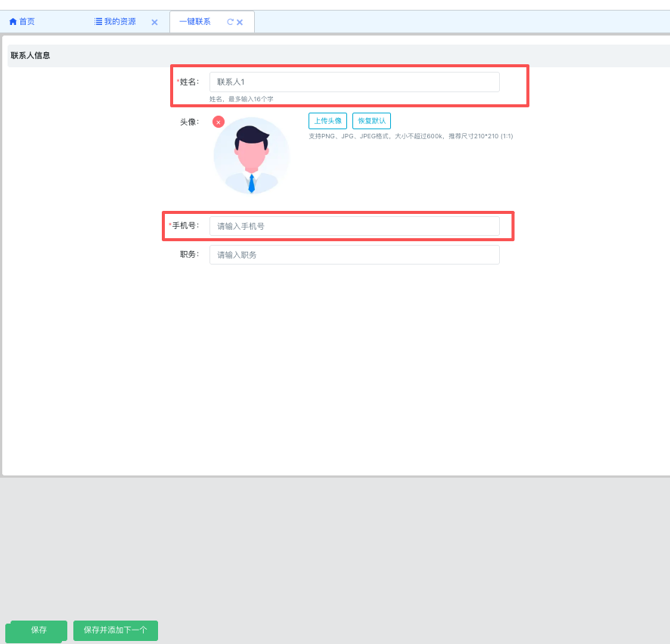
Task: Click the 姓名 field label
Action: [189, 82]
